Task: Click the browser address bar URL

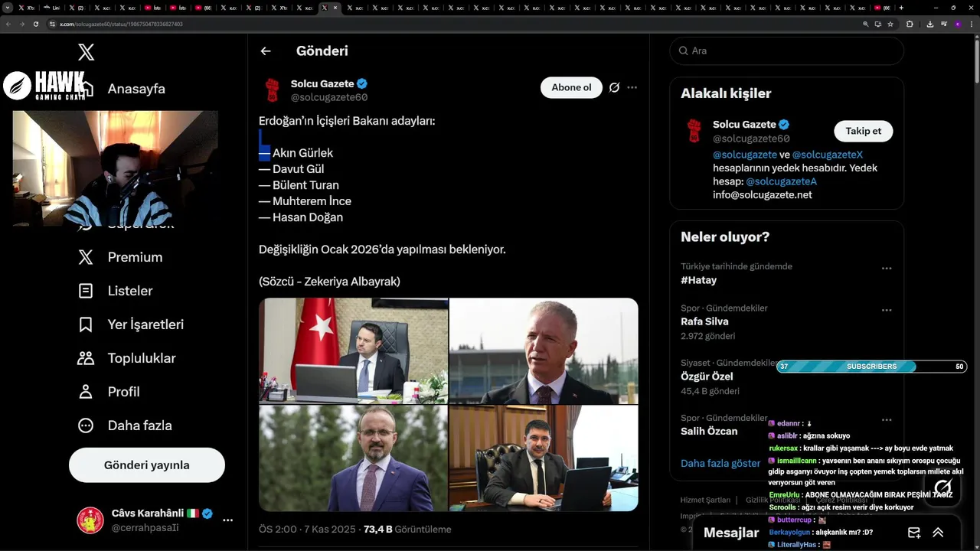Action: point(121,24)
